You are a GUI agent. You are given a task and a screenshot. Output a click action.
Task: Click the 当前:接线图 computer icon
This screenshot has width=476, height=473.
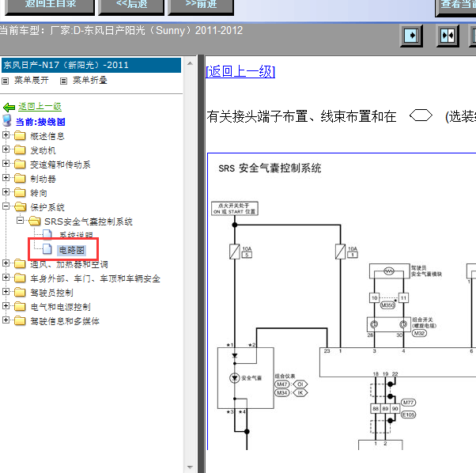point(7,120)
